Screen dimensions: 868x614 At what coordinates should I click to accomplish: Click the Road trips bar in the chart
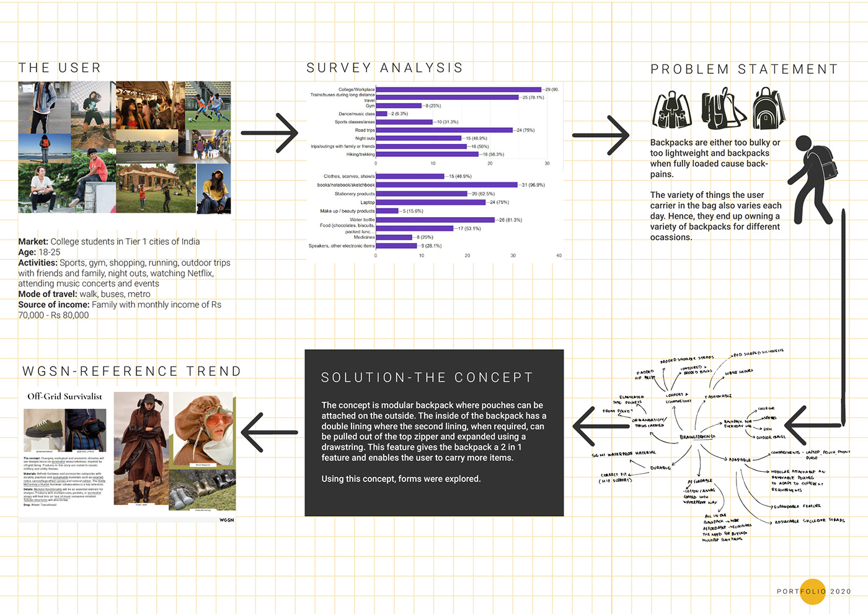[x=445, y=130]
